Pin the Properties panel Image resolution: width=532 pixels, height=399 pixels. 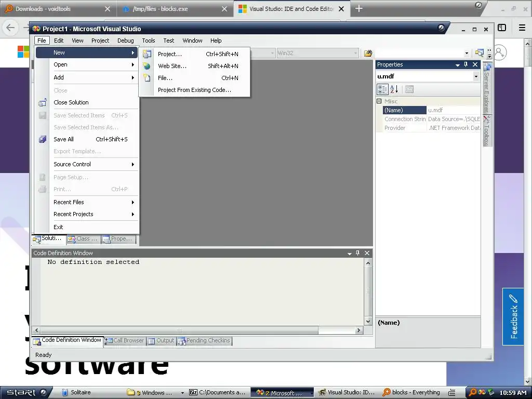click(x=466, y=64)
